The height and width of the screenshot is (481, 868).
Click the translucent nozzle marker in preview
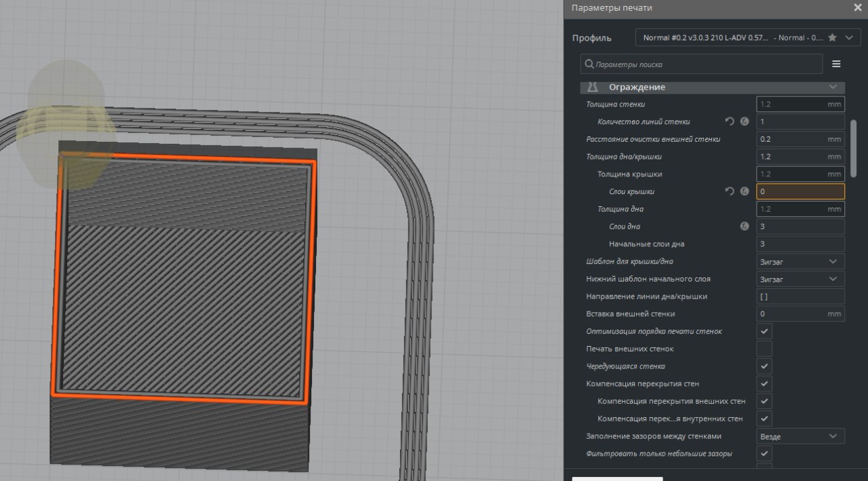point(66,126)
